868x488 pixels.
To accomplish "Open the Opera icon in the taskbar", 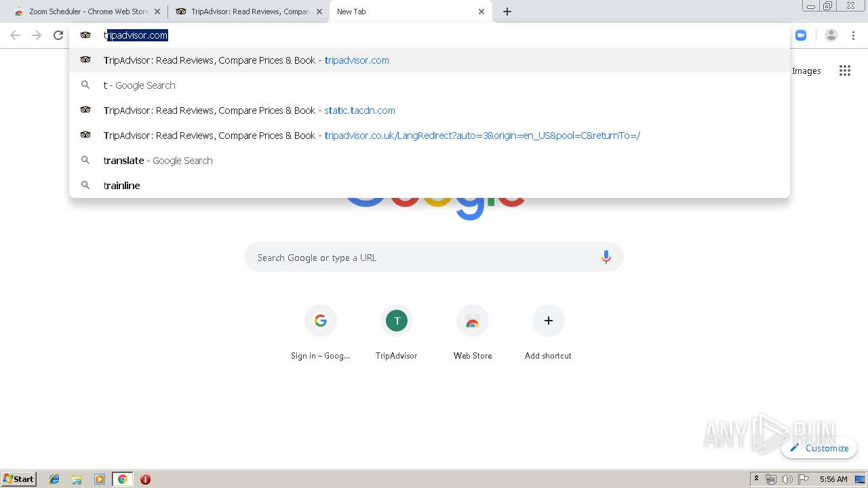I will pos(145,479).
